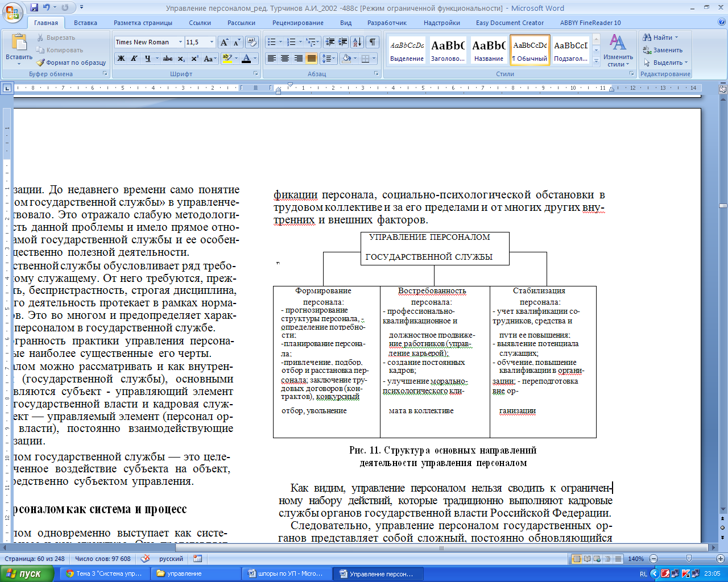Image resolution: width=728 pixels, height=582 pixels.
Task: Click zoom in plus button
Action: (x=721, y=559)
